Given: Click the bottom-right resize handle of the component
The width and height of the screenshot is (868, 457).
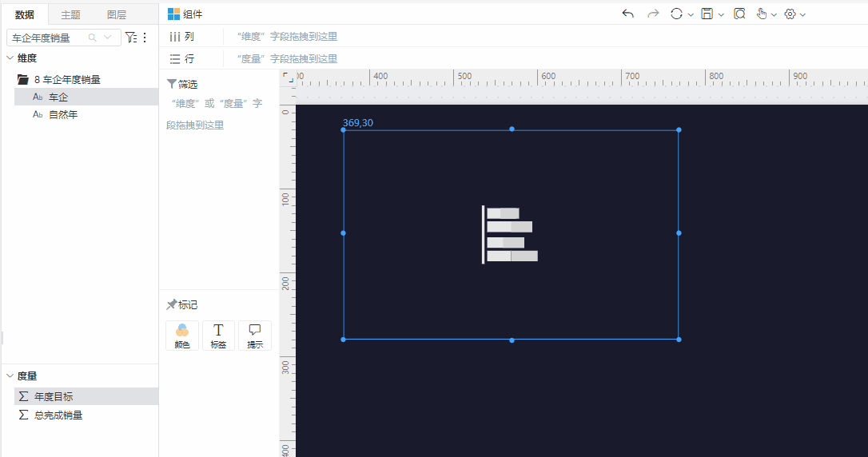Looking at the screenshot, I should (679, 339).
